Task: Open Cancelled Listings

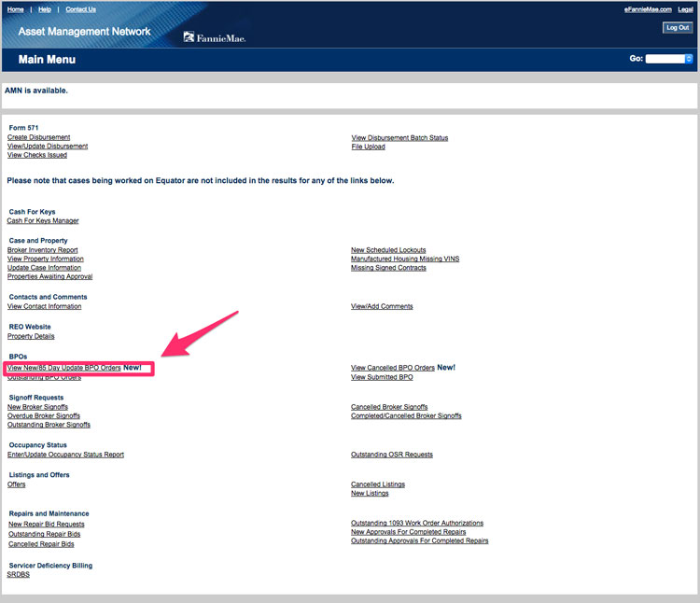Action: coord(378,485)
